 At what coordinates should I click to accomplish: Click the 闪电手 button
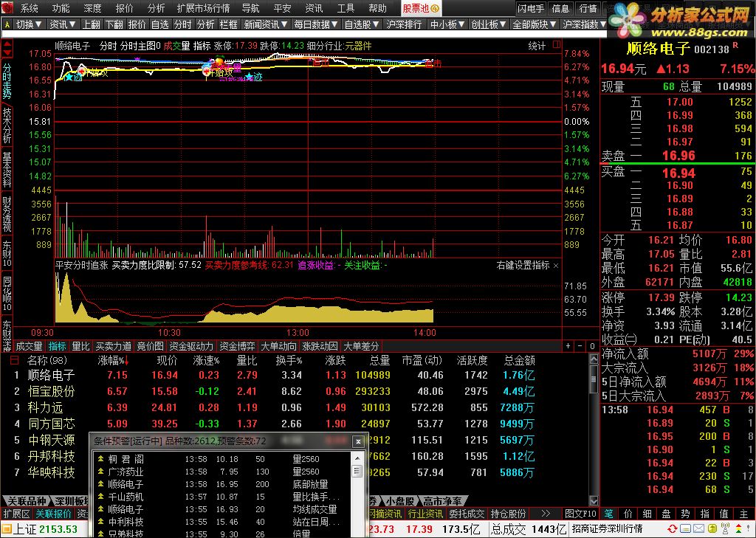pyautogui.click(x=530, y=8)
